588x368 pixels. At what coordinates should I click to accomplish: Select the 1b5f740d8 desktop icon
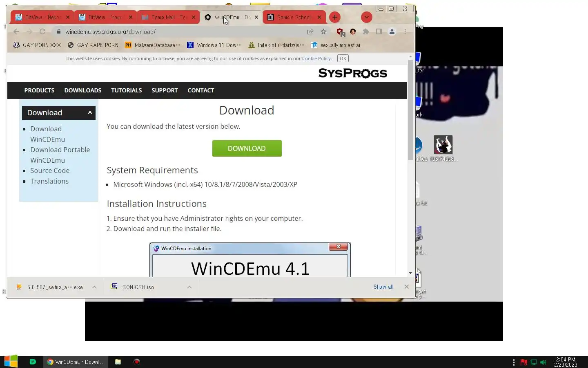tap(443, 149)
